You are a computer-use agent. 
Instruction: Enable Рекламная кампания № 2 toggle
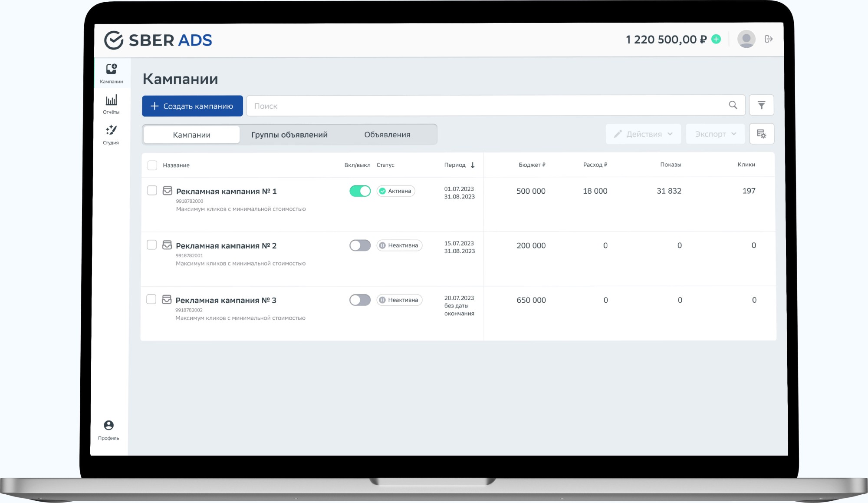(360, 245)
